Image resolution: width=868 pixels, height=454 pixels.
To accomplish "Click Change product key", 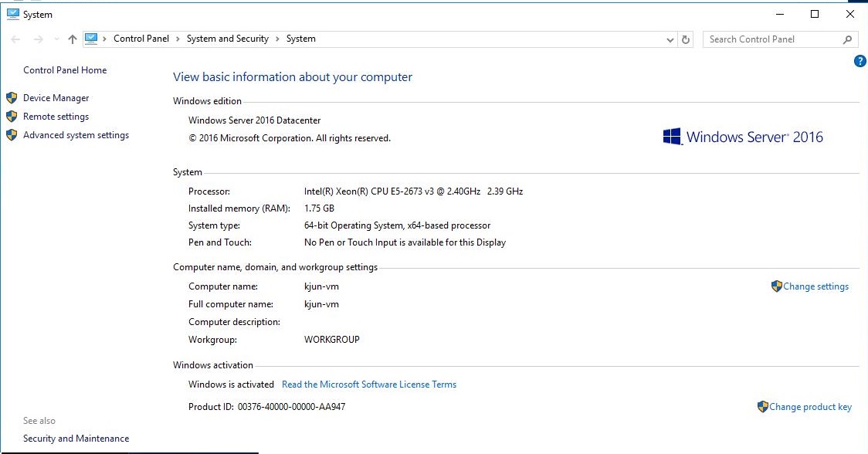I will pyautogui.click(x=810, y=407).
